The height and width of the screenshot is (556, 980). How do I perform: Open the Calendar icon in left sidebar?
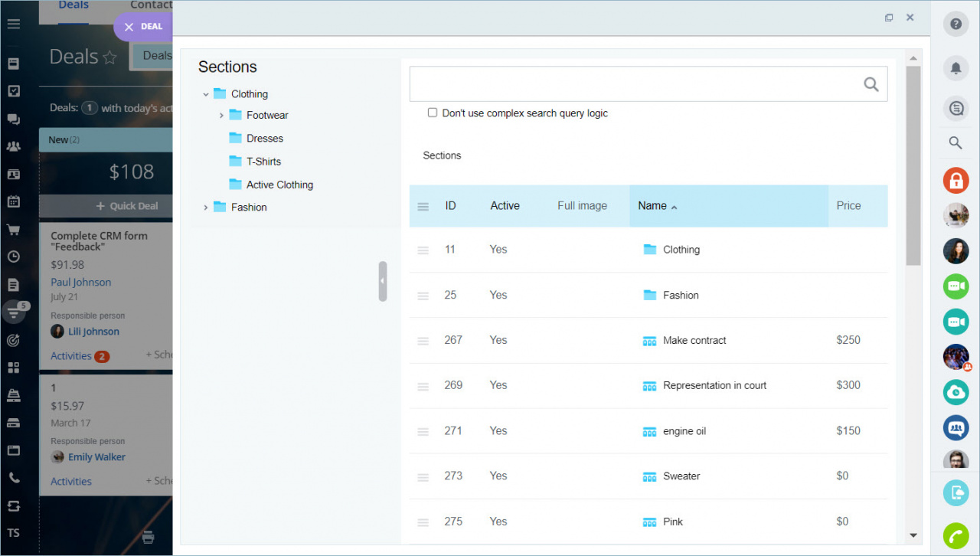[13, 201]
